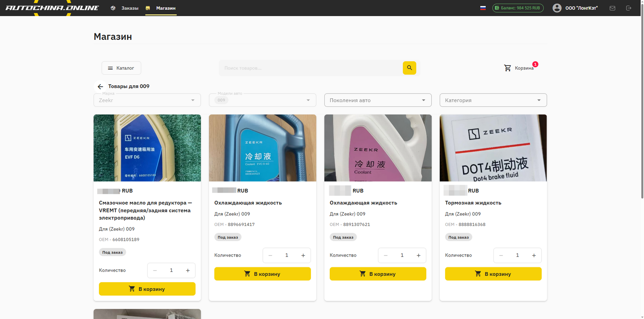644x319 pixels.
Task: Click the OEM number 8891307621
Action: pyautogui.click(x=356, y=225)
